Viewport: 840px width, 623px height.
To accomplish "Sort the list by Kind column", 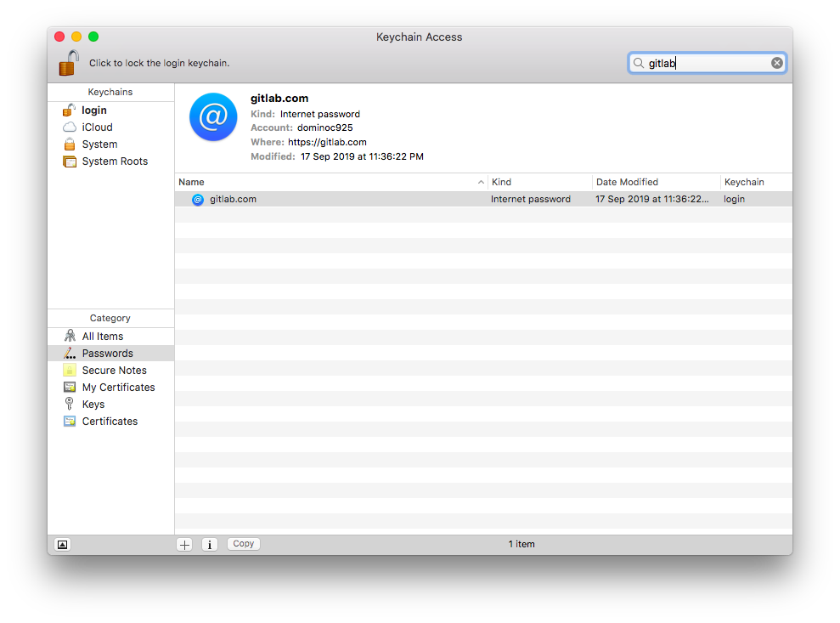I will tap(501, 181).
